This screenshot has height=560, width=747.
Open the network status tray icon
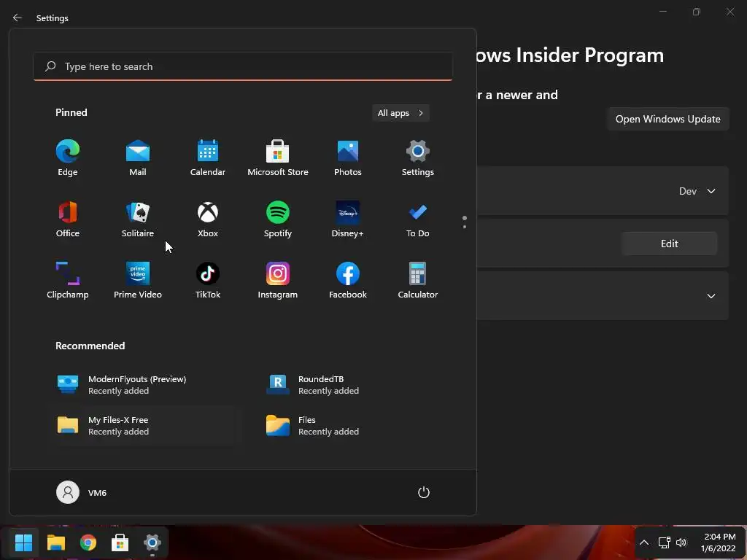(x=664, y=542)
